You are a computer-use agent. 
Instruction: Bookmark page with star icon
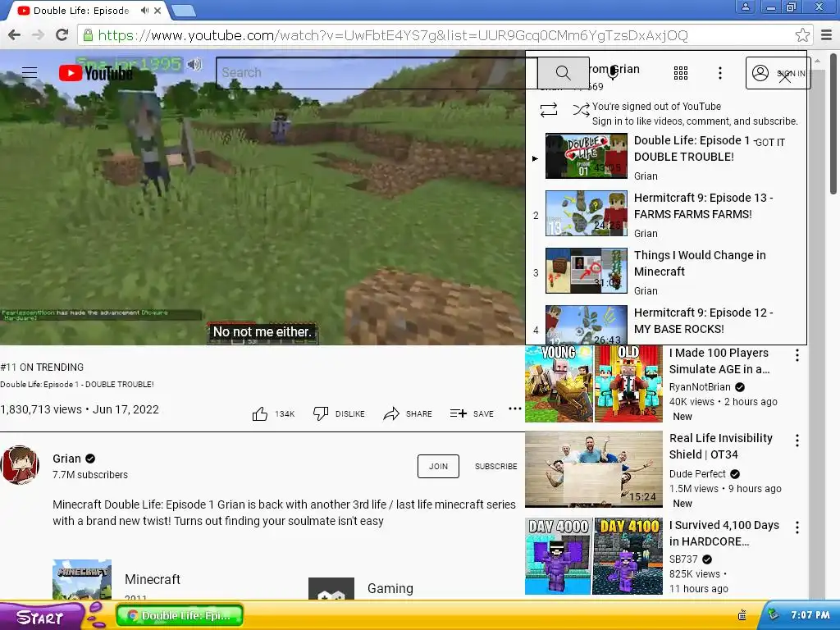click(802, 35)
